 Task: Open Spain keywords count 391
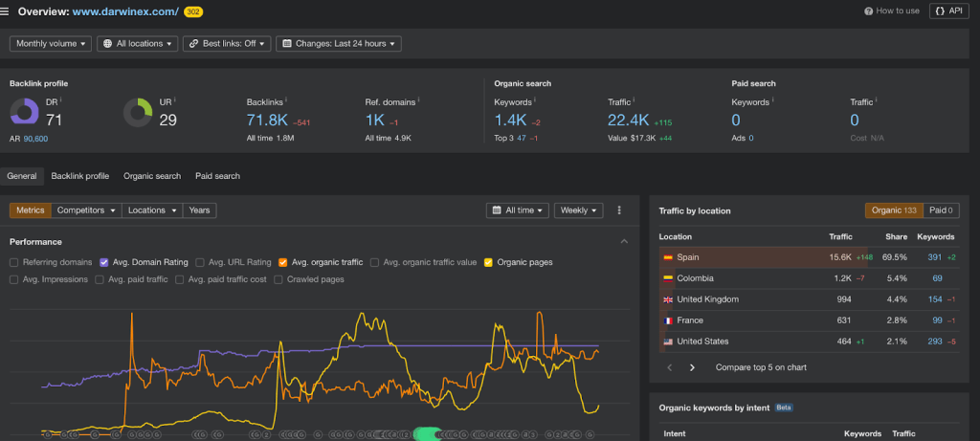coord(934,257)
